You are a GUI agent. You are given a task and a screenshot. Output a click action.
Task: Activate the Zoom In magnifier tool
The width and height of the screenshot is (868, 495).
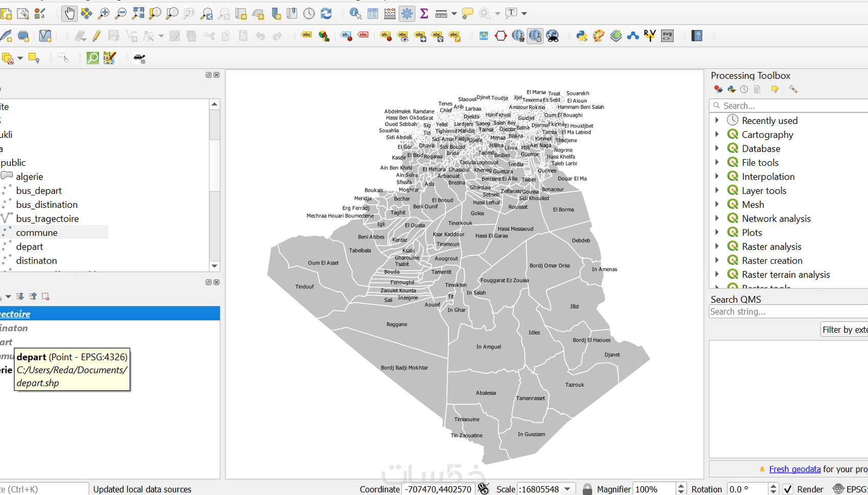(104, 13)
